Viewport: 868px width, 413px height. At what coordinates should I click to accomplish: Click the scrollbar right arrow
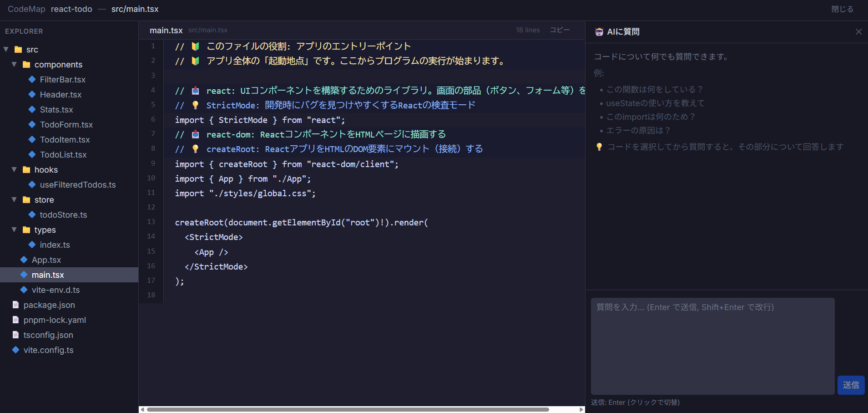tap(581, 409)
